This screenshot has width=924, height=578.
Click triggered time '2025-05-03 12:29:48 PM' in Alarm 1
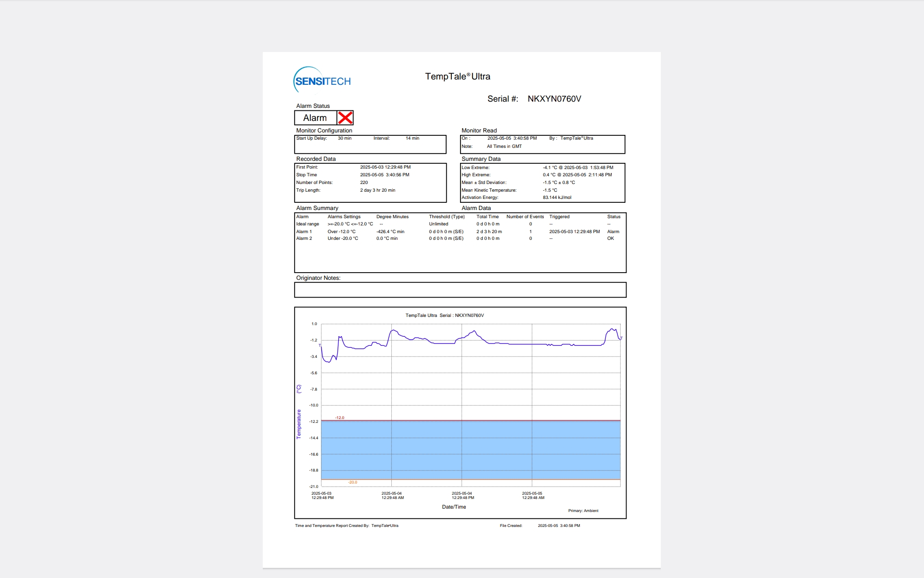575,232
